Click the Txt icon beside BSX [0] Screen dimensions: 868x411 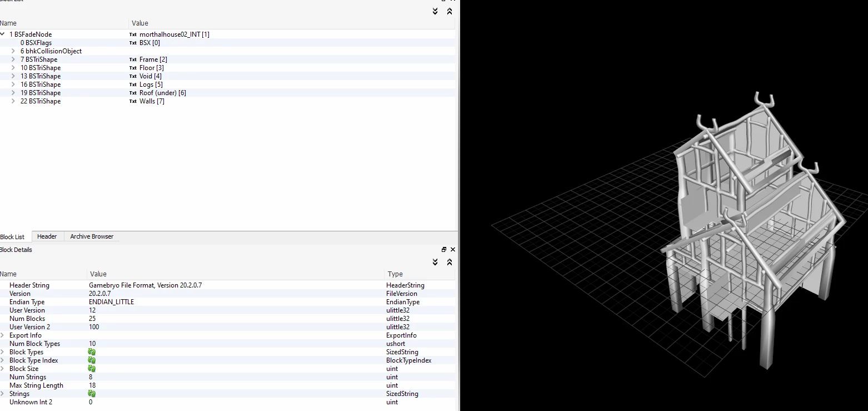[x=133, y=43]
